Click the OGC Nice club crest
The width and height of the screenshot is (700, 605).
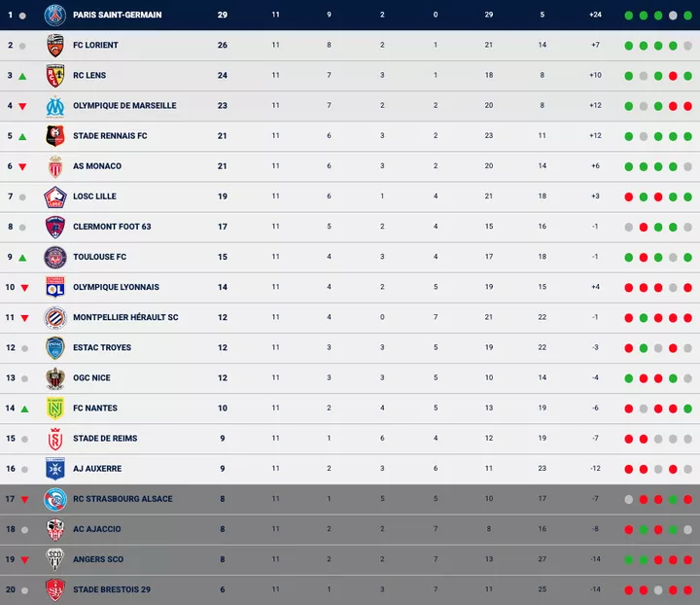tap(54, 378)
